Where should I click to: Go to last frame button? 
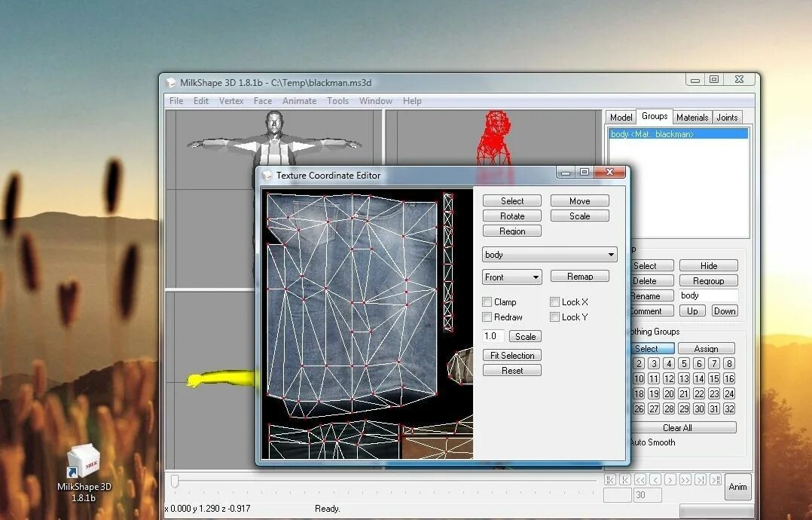(701, 479)
